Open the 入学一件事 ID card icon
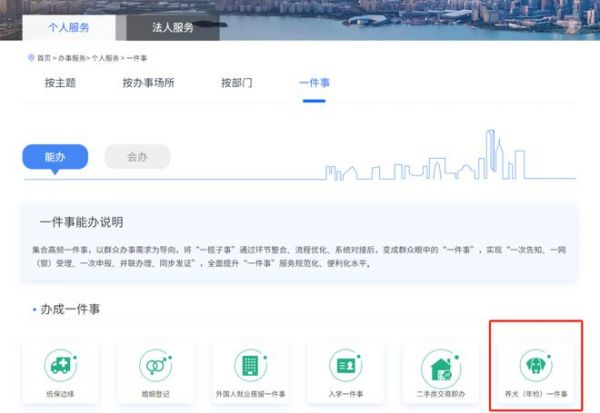Image resolution: width=600 pixels, height=413 pixels. pyautogui.click(x=345, y=365)
